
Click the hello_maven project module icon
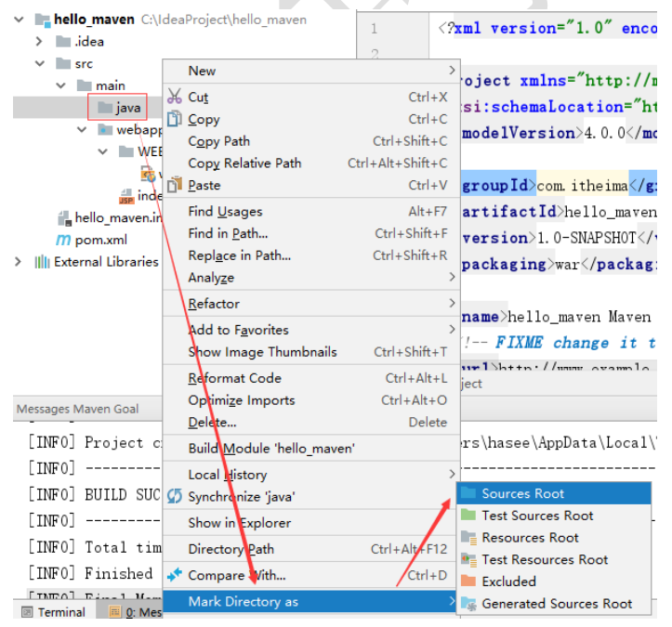43,20
